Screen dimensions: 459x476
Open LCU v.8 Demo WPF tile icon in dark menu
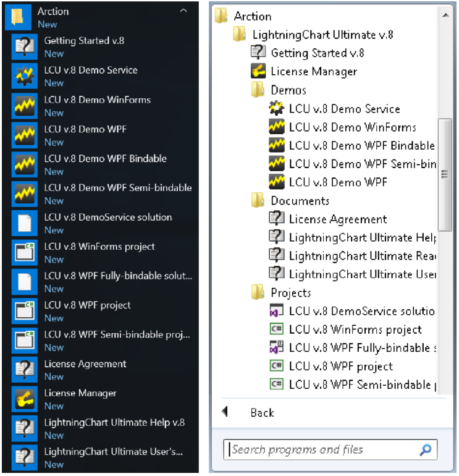[x=25, y=135]
